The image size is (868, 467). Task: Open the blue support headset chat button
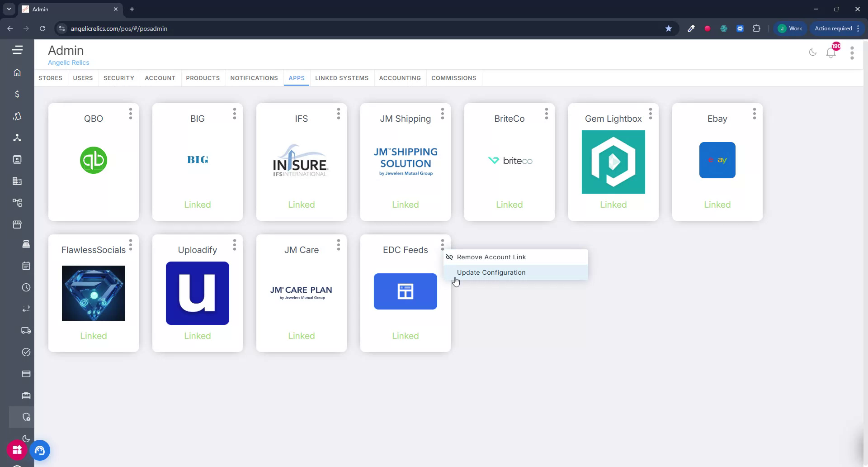pos(40,450)
